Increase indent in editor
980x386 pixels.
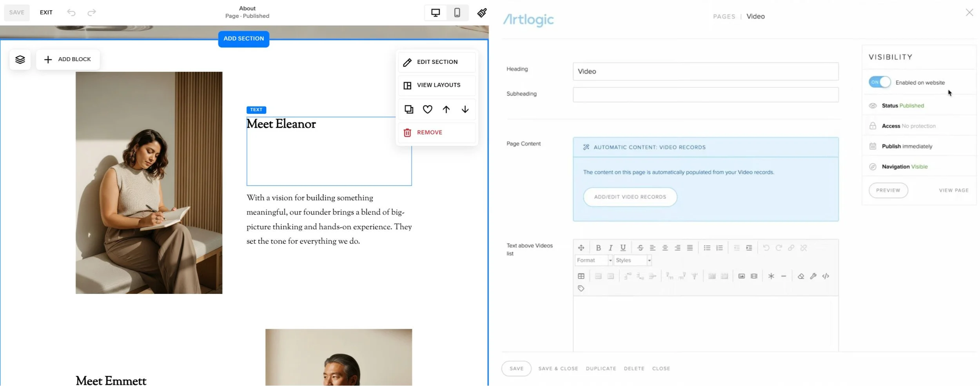point(749,248)
